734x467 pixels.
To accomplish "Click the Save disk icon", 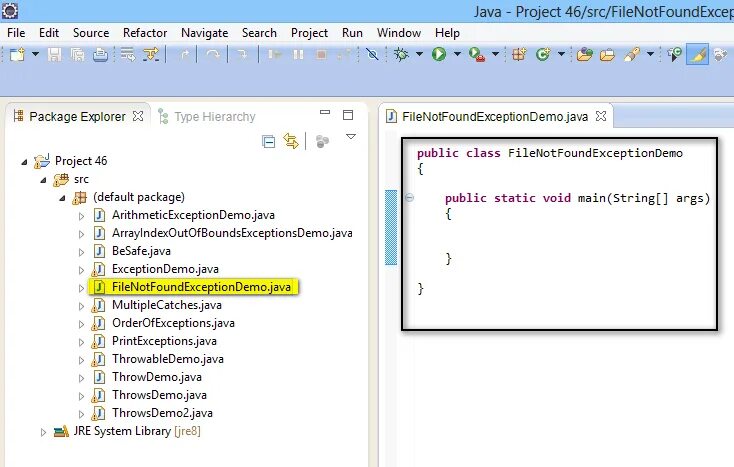I will coord(55,54).
